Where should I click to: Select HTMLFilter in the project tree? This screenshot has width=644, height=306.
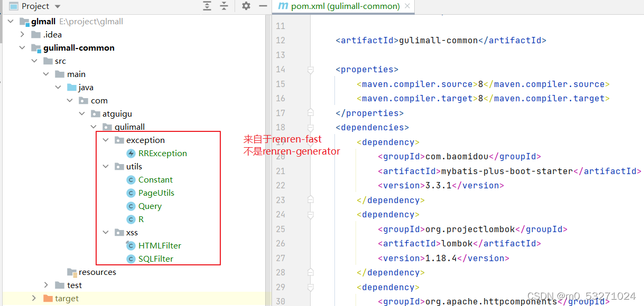pyautogui.click(x=160, y=246)
